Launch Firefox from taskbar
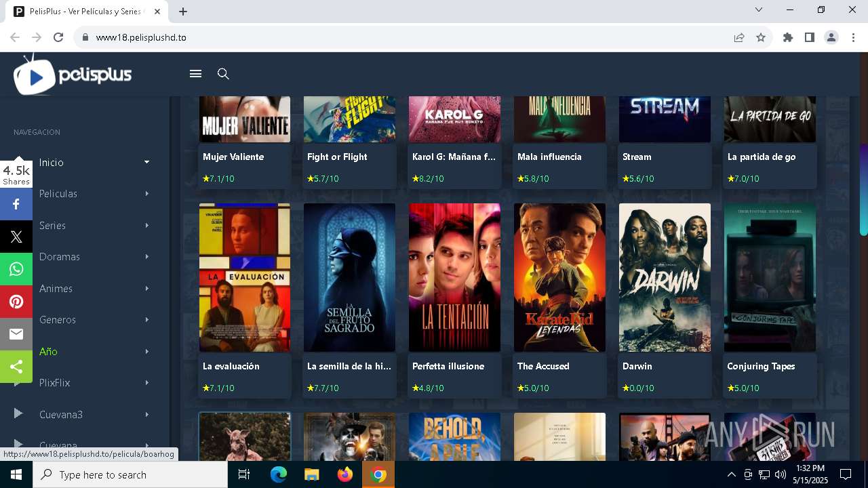The height and width of the screenshot is (488, 868). click(x=344, y=474)
